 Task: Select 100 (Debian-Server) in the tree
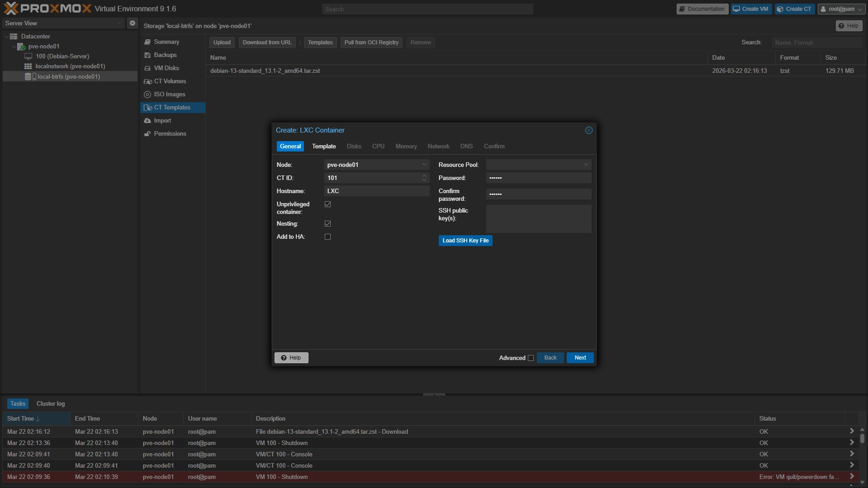62,56
